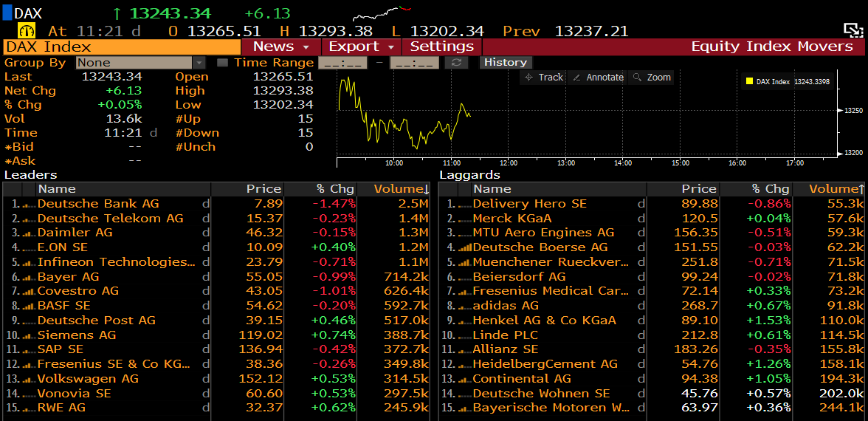The width and height of the screenshot is (868, 421).
Task: Open the Export menu
Action: [x=362, y=47]
